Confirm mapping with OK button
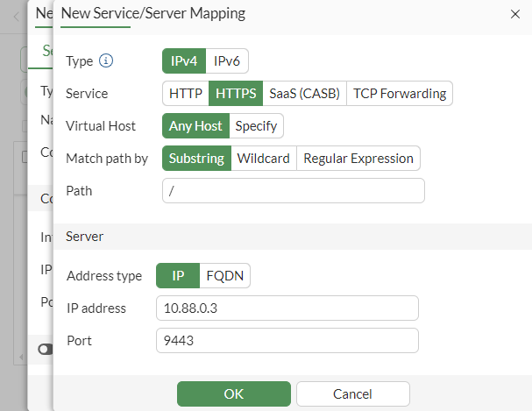 [x=233, y=394]
